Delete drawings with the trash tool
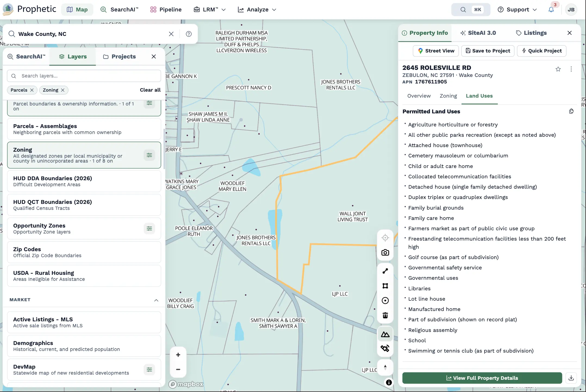The image size is (586, 392). point(385,315)
